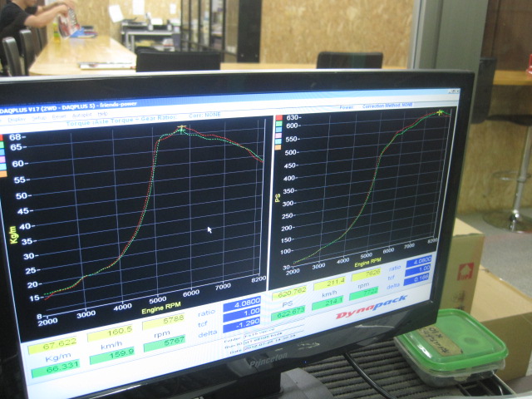
Task: Select the red run swatch on power graph
Action: coord(279,118)
